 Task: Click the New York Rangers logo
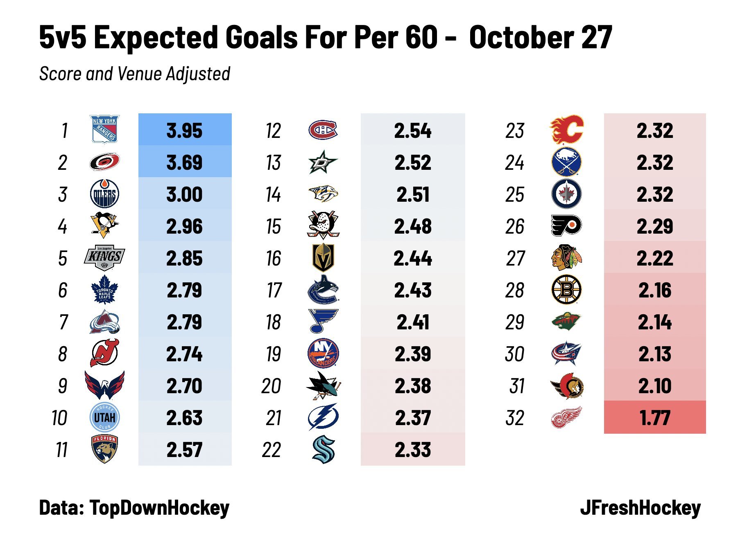(104, 129)
